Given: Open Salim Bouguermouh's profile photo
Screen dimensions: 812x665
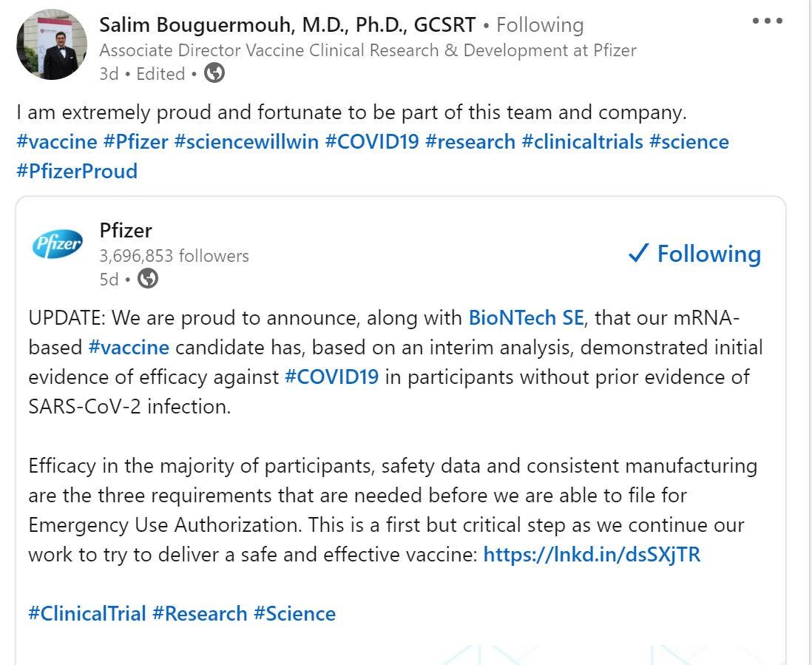Looking at the screenshot, I should pyautogui.click(x=52, y=44).
